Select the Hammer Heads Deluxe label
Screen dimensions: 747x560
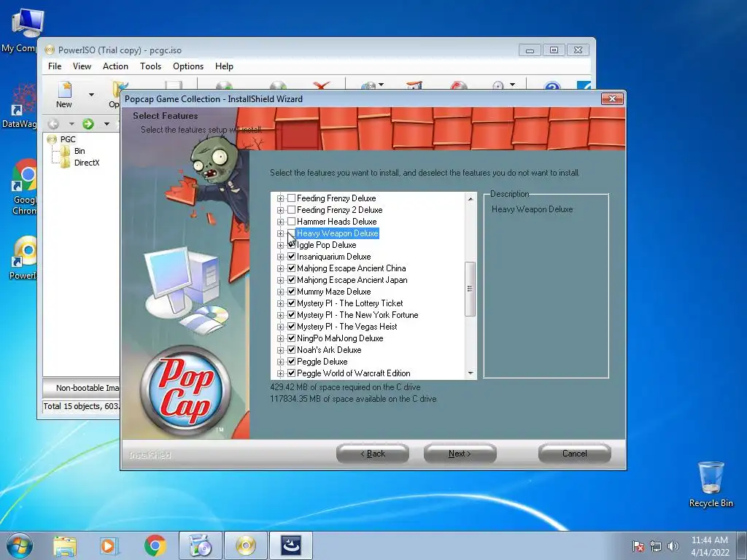coord(336,222)
